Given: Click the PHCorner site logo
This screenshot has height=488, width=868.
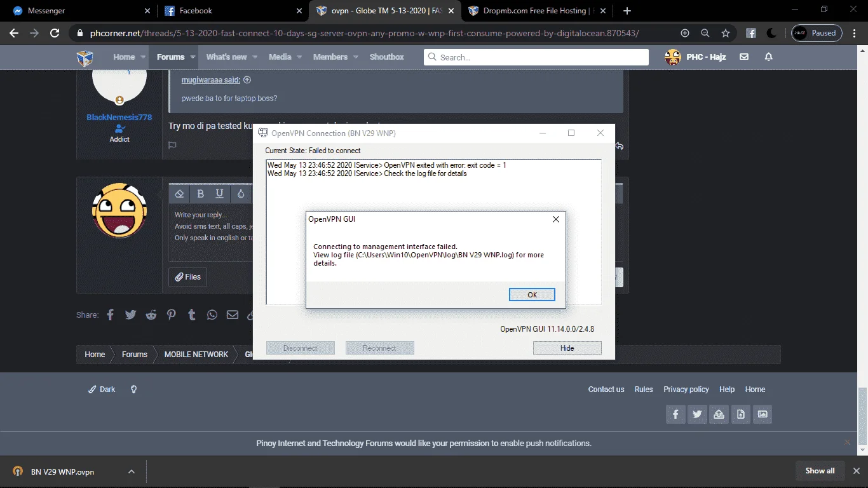Looking at the screenshot, I should (85, 57).
